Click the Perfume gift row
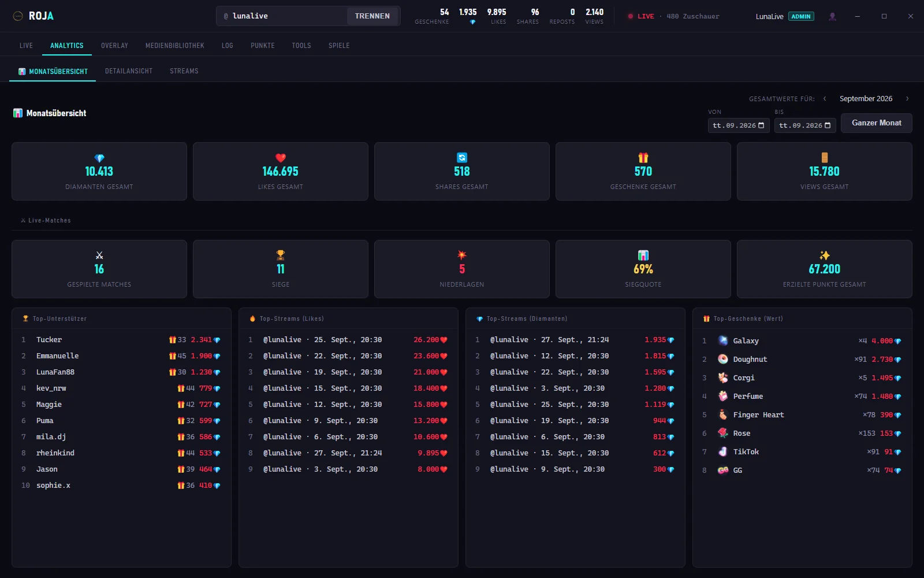Image resolution: width=924 pixels, height=578 pixels. (802, 397)
